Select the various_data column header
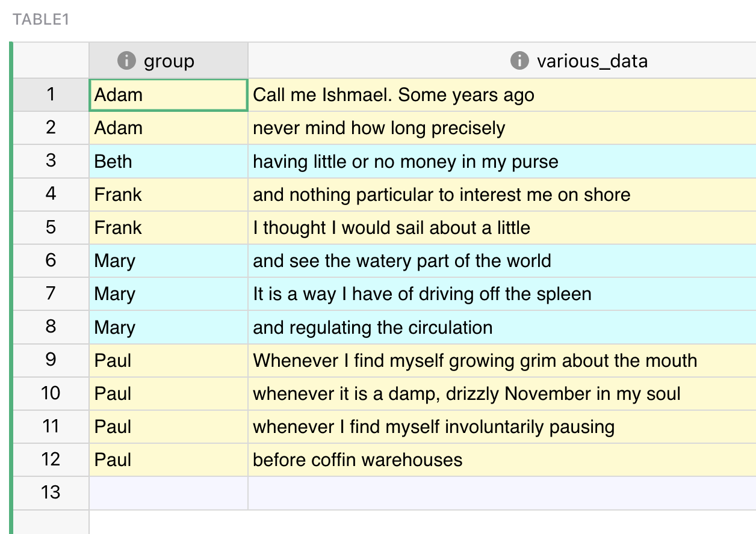756x534 pixels. click(502, 61)
